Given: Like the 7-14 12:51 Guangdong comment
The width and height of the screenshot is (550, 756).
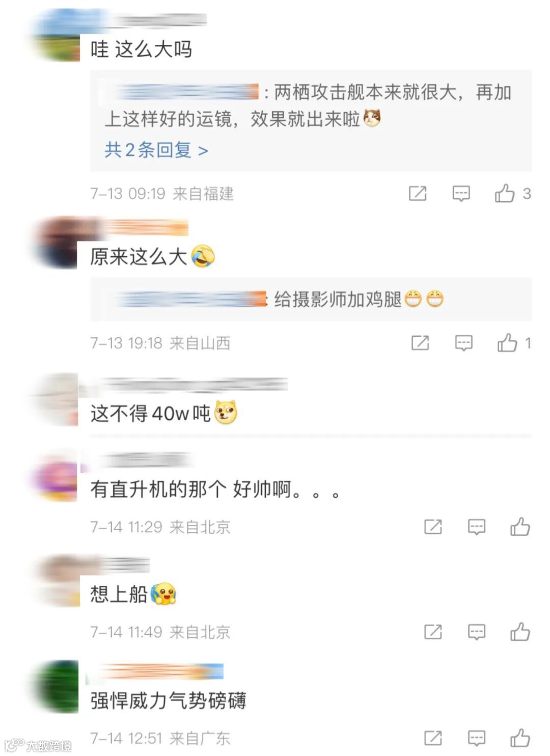Looking at the screenshot, I should pos(520,737).
